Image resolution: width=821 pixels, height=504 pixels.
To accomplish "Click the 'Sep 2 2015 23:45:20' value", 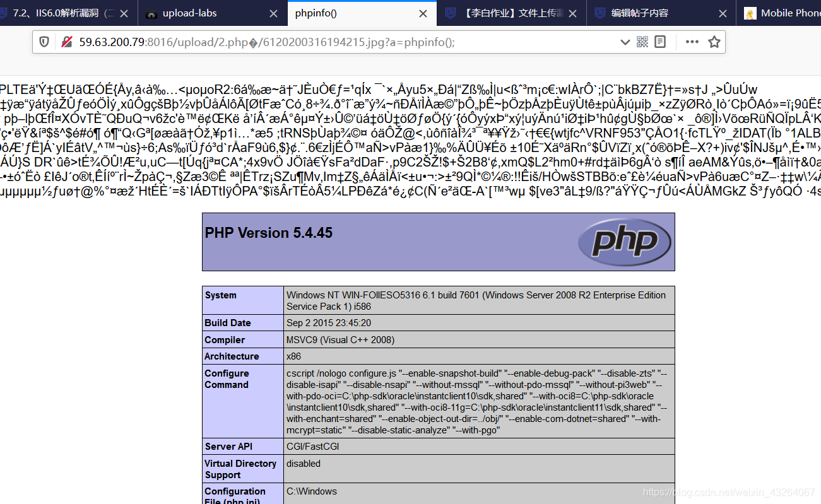I will (x=329, y=323).
